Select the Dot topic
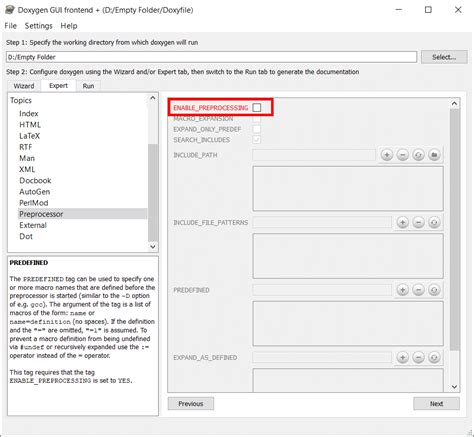Image resolution: width=474 pixels, height=437 pixels. (26, 236)
